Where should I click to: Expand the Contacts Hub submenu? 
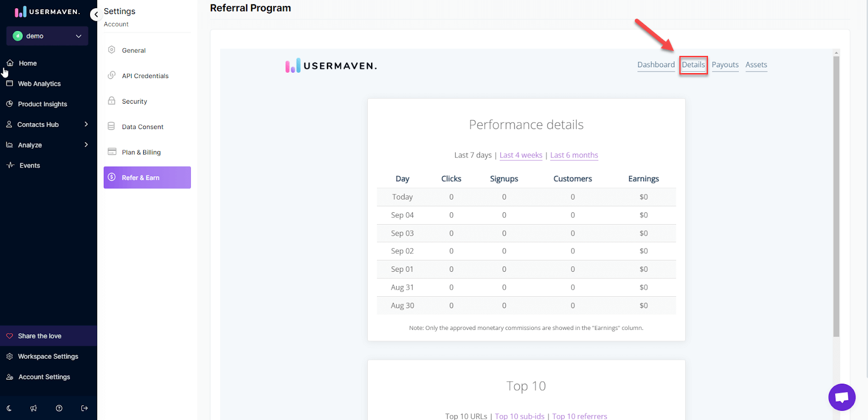point(86,124)
